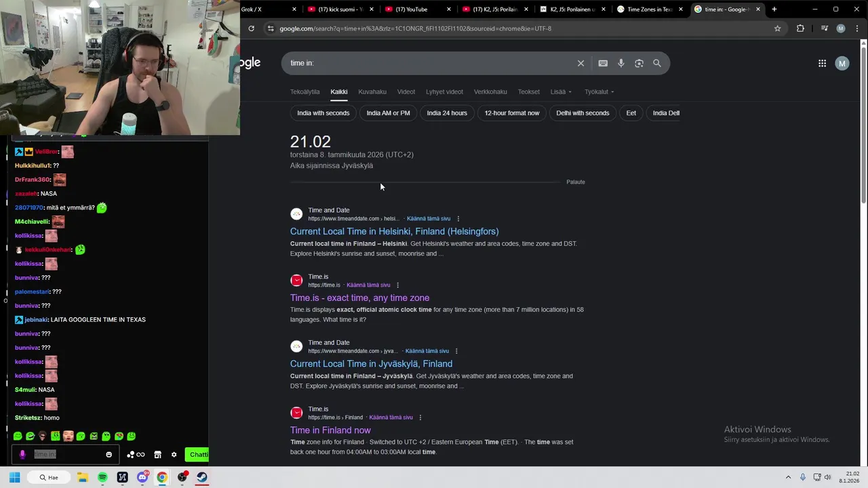Viewport: 868px width, 488px height.
Task: Open a new Chrome tab
Action: (774, 9)
